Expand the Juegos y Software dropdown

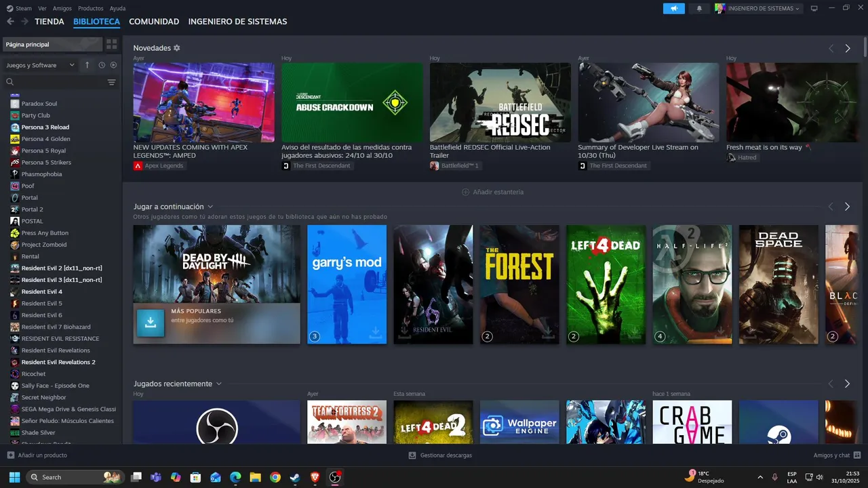point(41,65)
